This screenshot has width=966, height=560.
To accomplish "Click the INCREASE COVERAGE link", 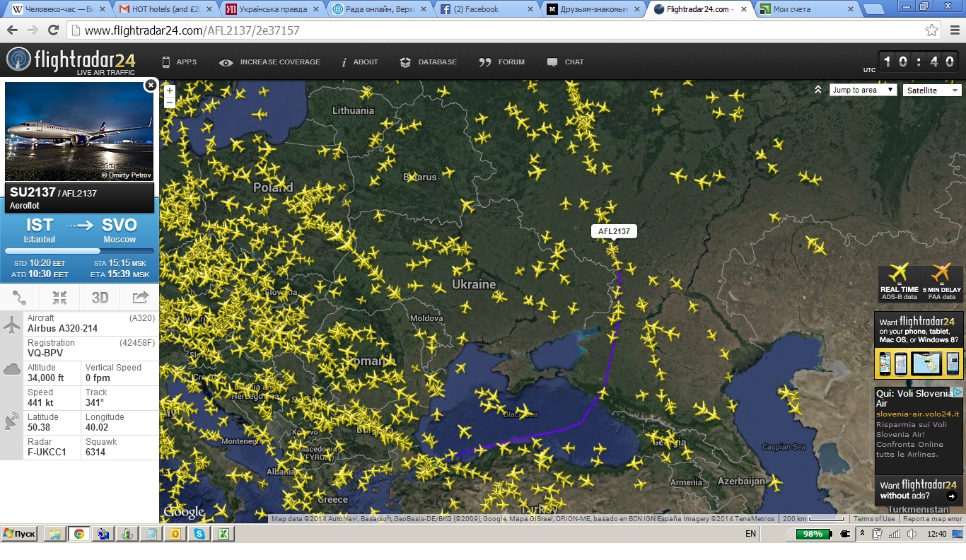I will tap(270, 62).
